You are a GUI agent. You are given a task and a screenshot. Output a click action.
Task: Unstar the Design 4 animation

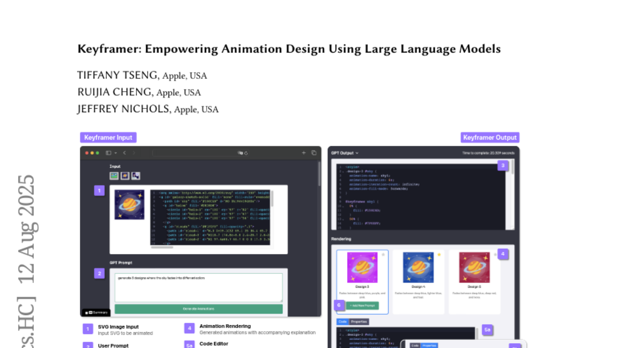pos(439,255)
